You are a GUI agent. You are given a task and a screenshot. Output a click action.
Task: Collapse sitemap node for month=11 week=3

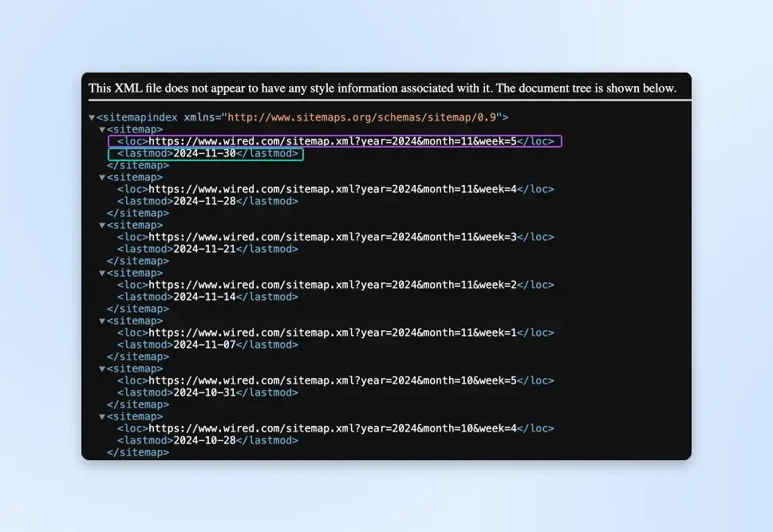pyautogui.click(x=102, y=226)
